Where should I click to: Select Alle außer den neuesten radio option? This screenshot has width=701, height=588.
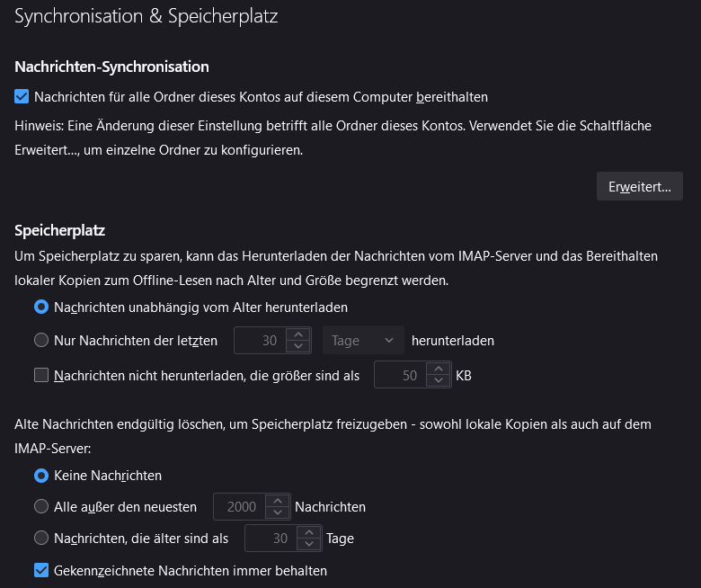[41, 506]
